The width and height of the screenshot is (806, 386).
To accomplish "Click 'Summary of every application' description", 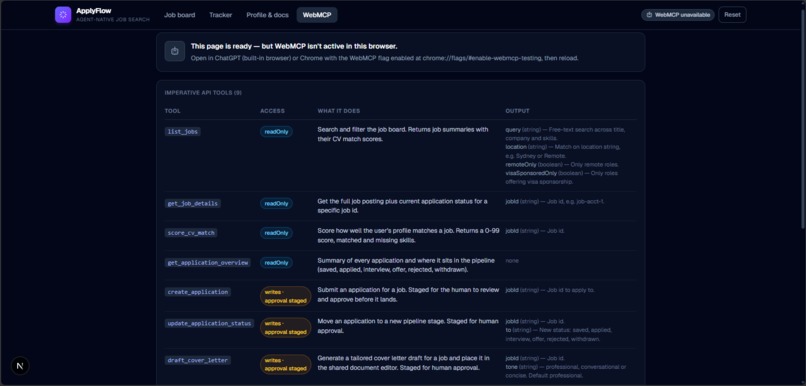I will [406, 265].
